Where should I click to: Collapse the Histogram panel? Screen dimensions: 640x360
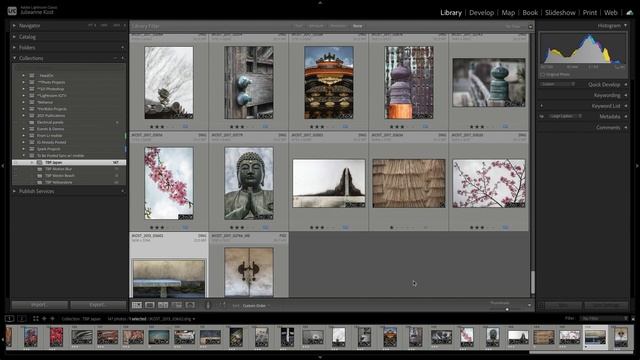coord(625,26)
